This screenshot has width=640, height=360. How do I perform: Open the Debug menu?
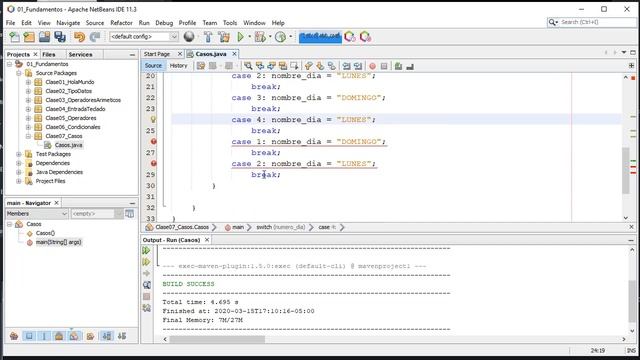coord(164,23)
